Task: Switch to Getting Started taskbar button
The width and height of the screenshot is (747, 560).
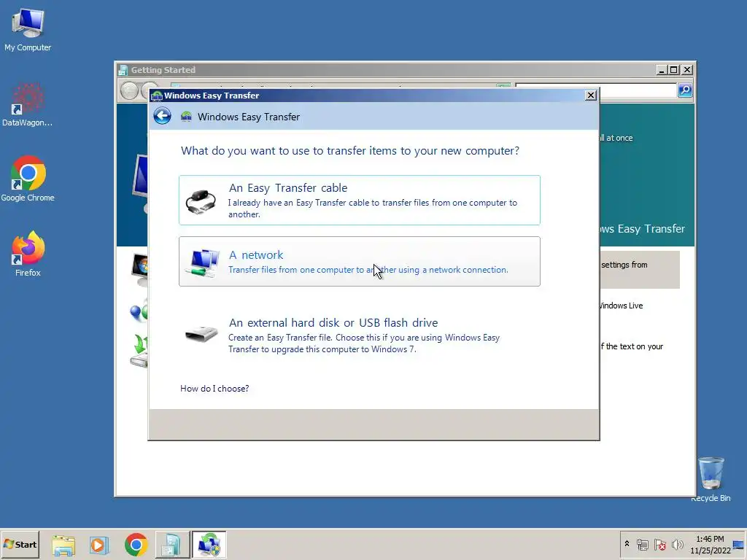Action: (x=172, y=545)
